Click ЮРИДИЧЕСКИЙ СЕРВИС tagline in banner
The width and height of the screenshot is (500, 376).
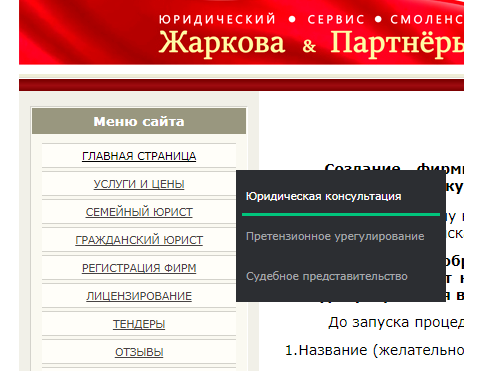pos(262,19)
